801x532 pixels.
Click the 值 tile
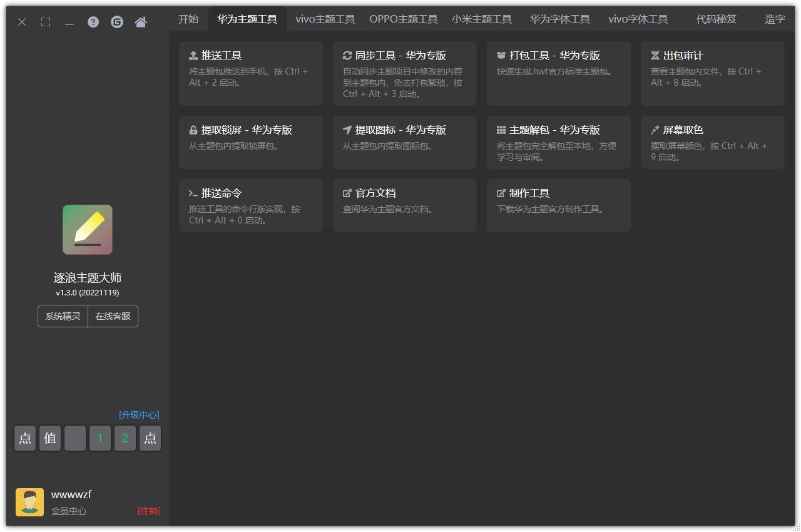point(50,438)
